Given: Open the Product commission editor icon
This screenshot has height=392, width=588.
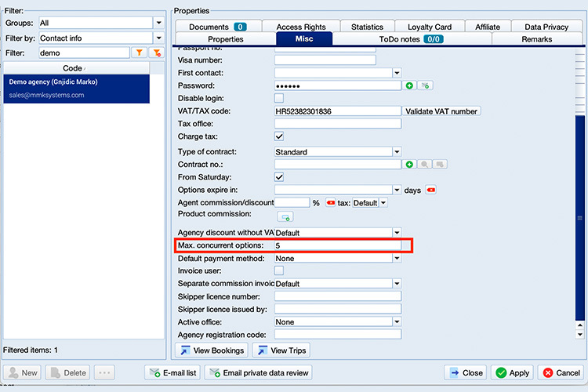Looking at the screenshot, I should (285, 216).
